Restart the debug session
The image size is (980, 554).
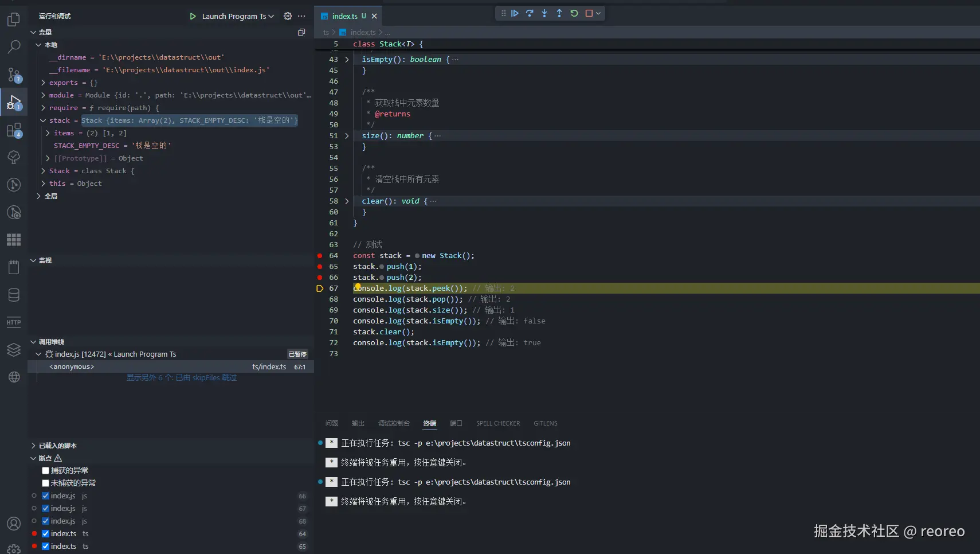574,13
